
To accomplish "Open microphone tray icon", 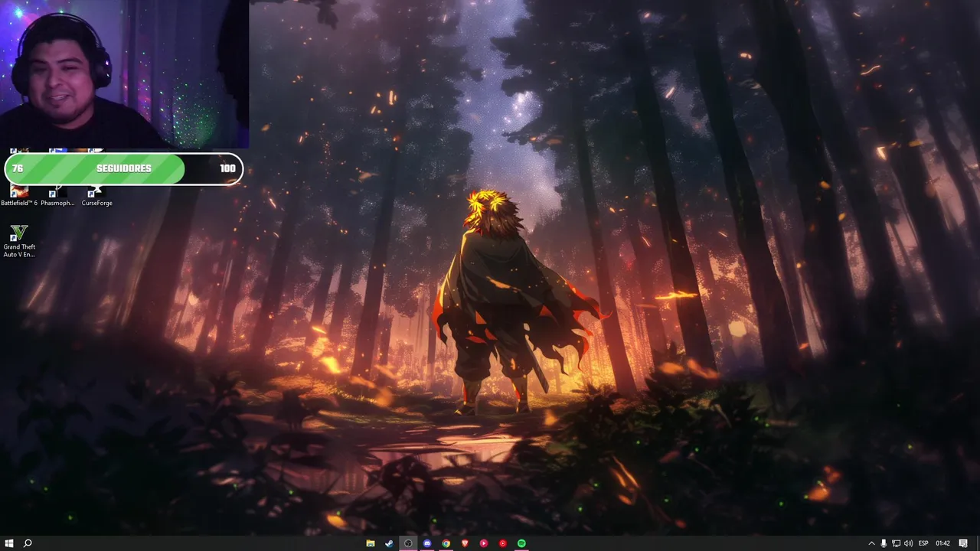I will coord(884,543).
